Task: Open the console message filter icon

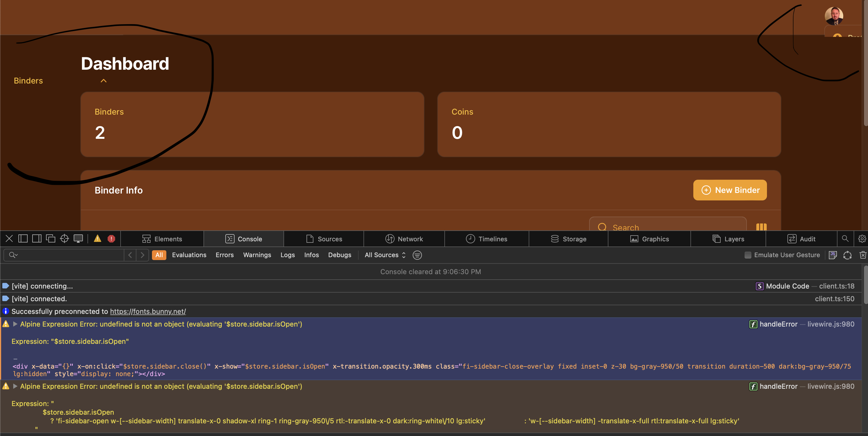Action: point(417,255)
